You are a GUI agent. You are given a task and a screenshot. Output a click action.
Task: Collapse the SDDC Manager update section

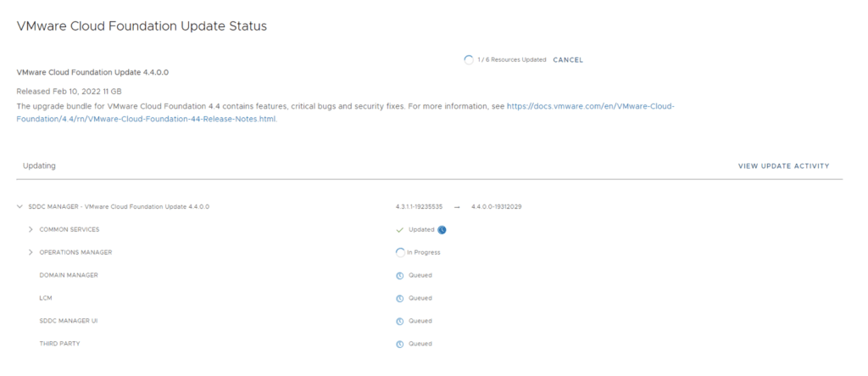click(x=19, y=206)
